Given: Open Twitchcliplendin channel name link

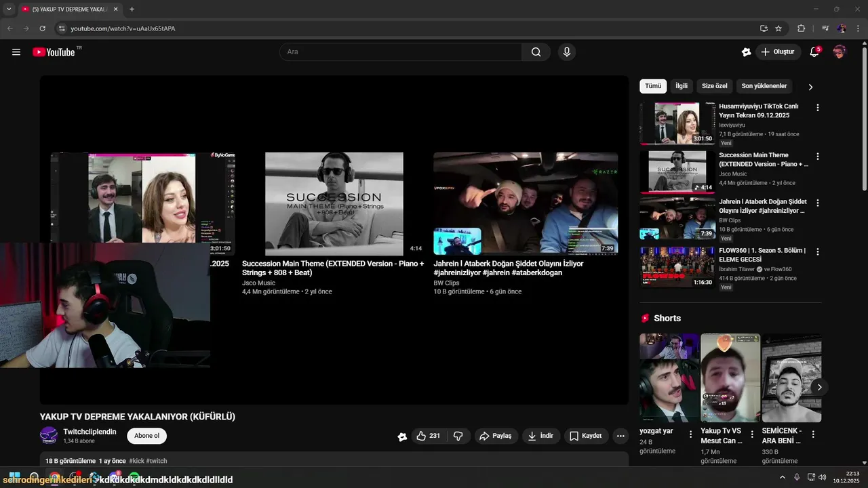Looking at the screenshot, I should coord(90,432).
